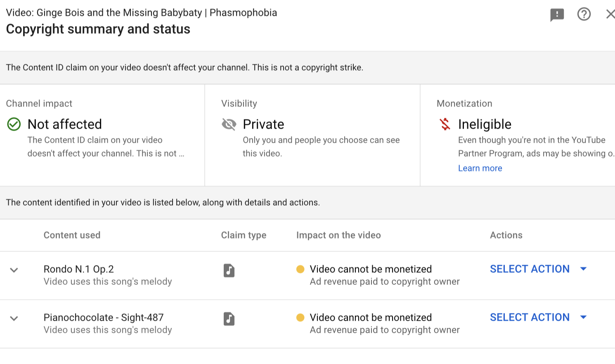The image size is (615, 364).
Task: Click music note icon for Rondo N.1 Op.2
Action: pos(229,270)
